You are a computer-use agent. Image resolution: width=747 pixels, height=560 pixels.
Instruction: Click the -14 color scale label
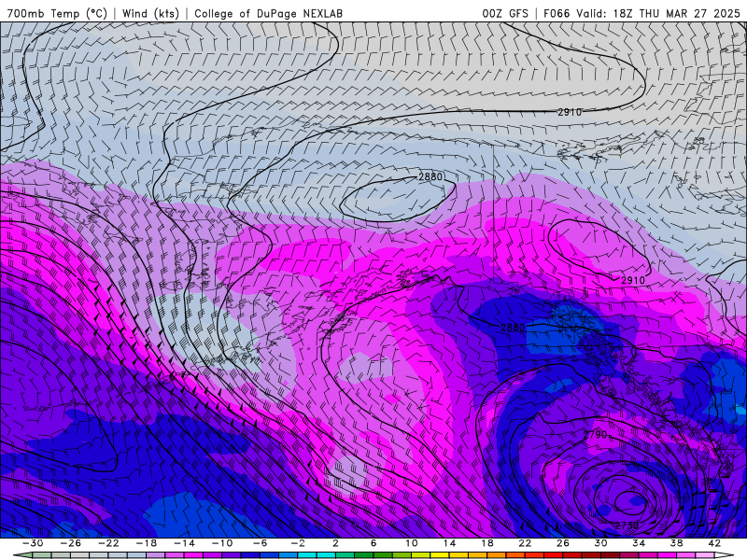184,543
